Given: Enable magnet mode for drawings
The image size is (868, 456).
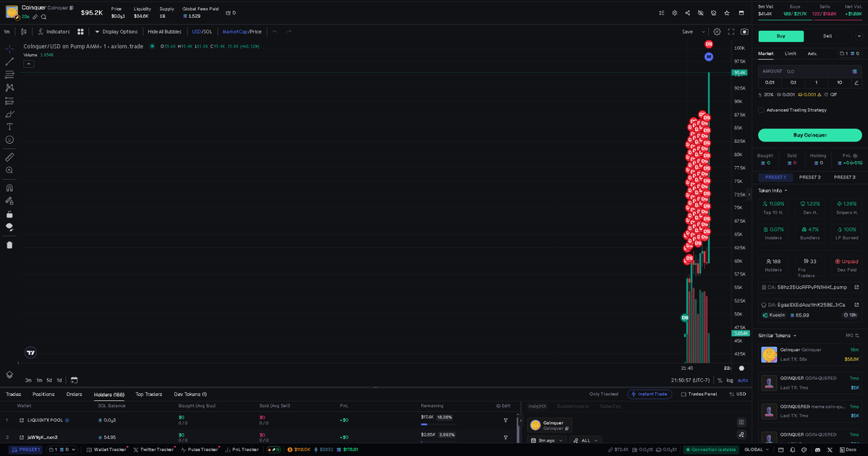Looking at the screenshot, I should [9, 187].
